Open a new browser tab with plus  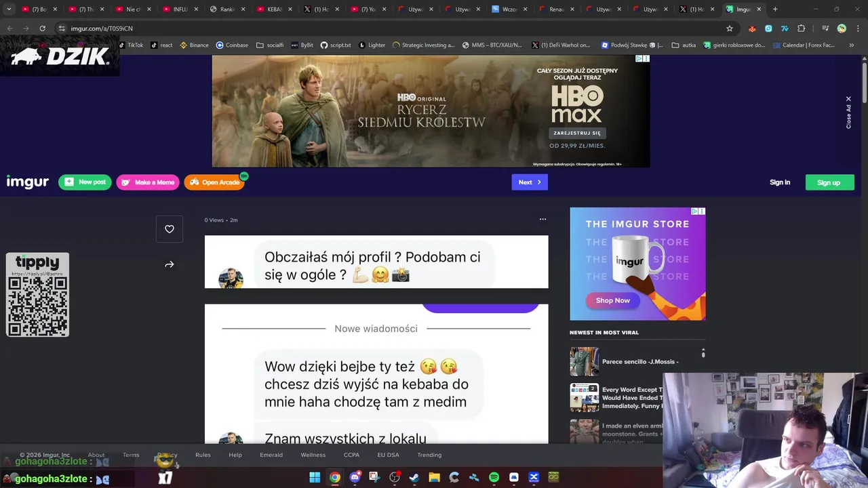[775, 9]
